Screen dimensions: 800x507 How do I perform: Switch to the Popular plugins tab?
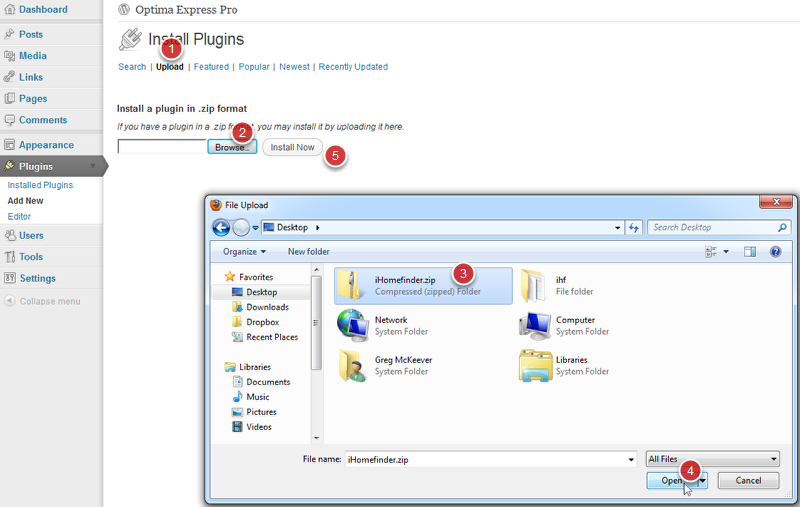pos(254,67)
